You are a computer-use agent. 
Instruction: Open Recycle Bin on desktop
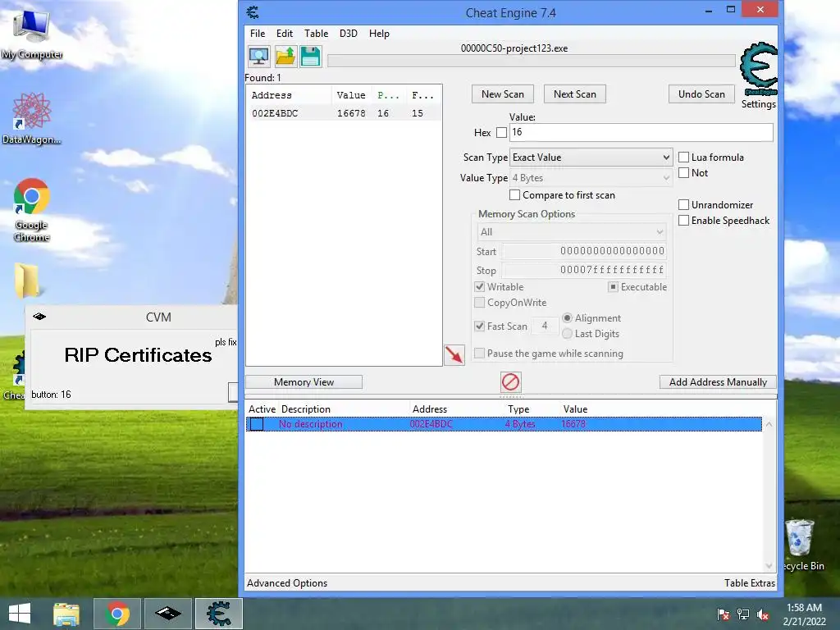801,545
